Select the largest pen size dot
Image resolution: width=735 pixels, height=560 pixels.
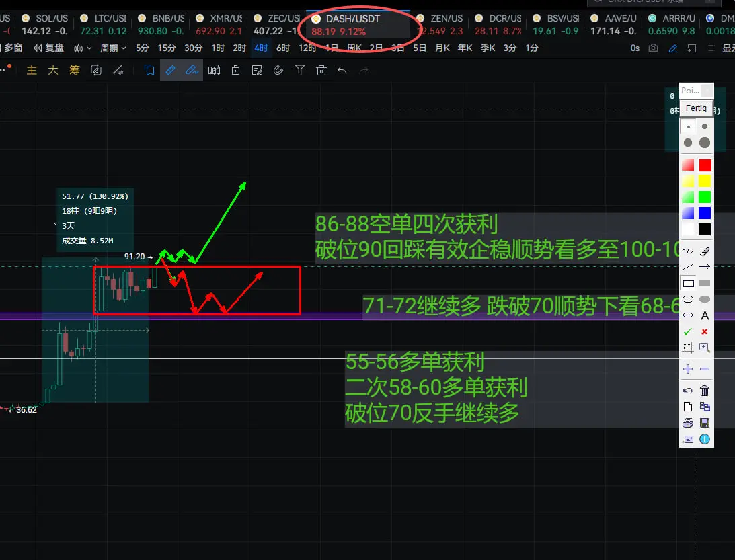point(705,143)
